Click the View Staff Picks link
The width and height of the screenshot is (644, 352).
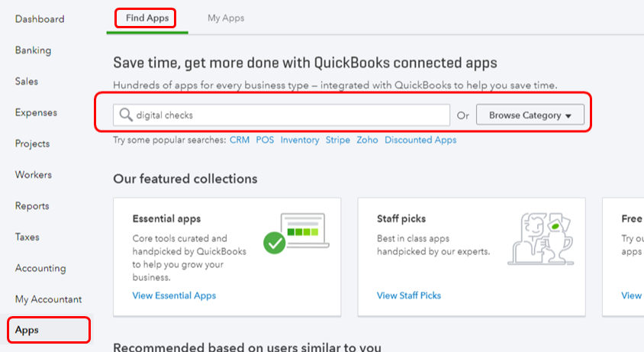coord(409,295)
